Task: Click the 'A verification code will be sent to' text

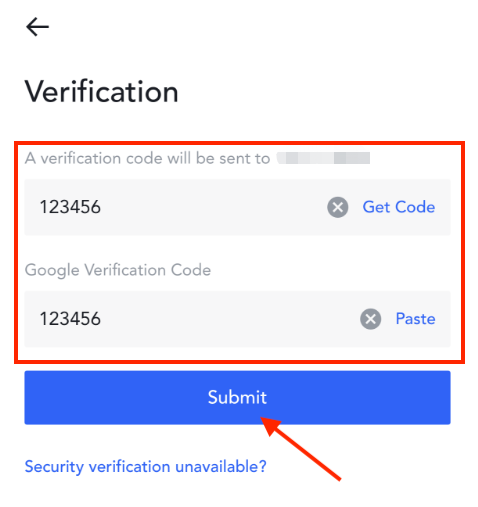Action: point(147,158)
